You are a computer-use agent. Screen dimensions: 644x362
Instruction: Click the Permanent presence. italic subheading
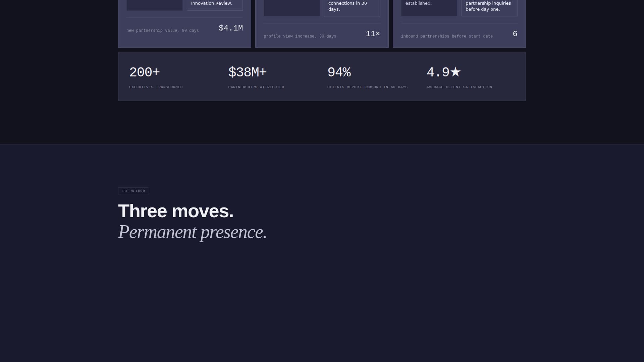pyautogui.click(x=192, y=232)
